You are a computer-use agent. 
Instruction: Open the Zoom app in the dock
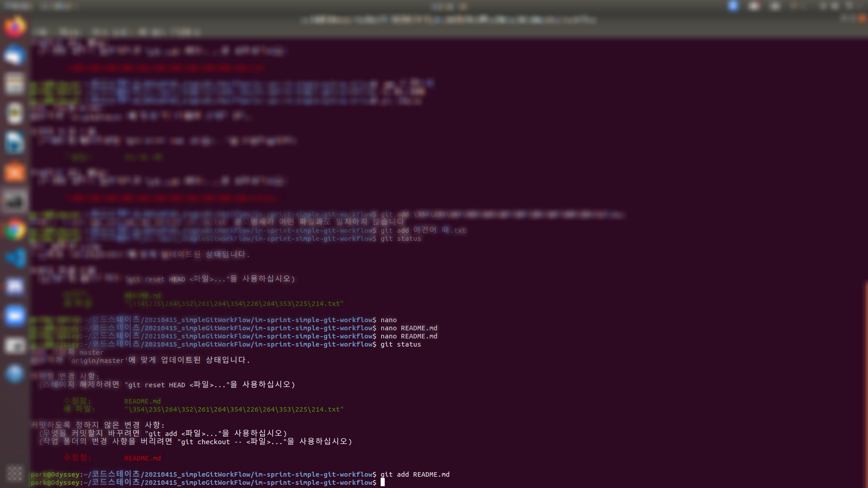click(x=14, y=315)
